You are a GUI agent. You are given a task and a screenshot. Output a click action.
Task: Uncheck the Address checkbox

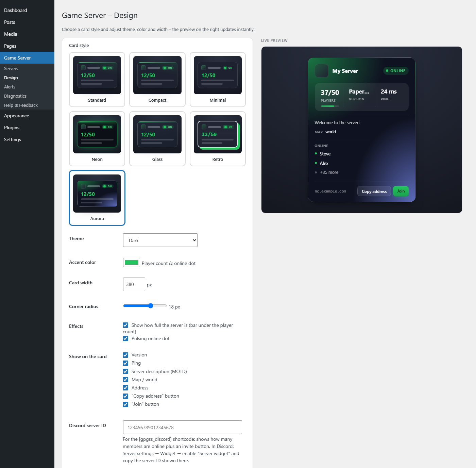[x=125, y=388]
